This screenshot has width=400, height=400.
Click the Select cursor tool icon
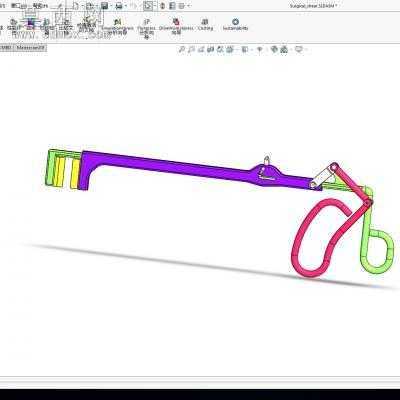[x=148, y=6]
